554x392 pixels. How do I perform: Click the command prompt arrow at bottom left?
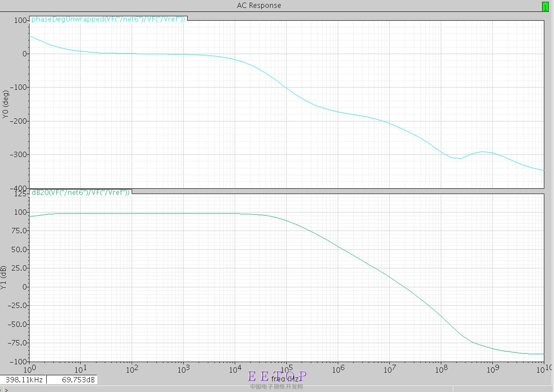pos(6,389)
